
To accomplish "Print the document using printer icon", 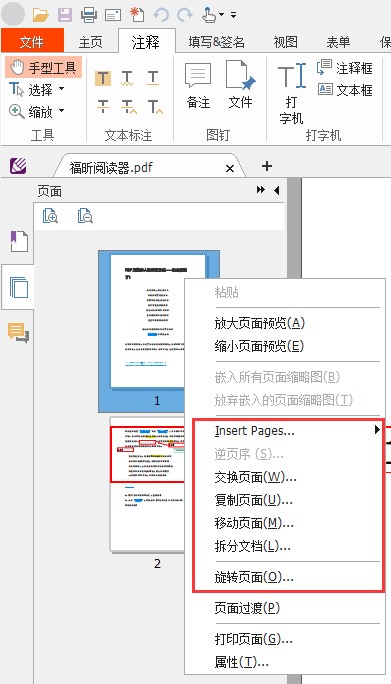I will (89, 15).
